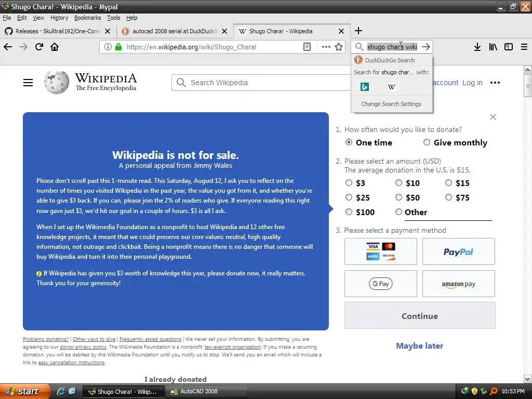
Task: Open Wikipedia personal tools ellipsis menu
Action: [495, 83]
